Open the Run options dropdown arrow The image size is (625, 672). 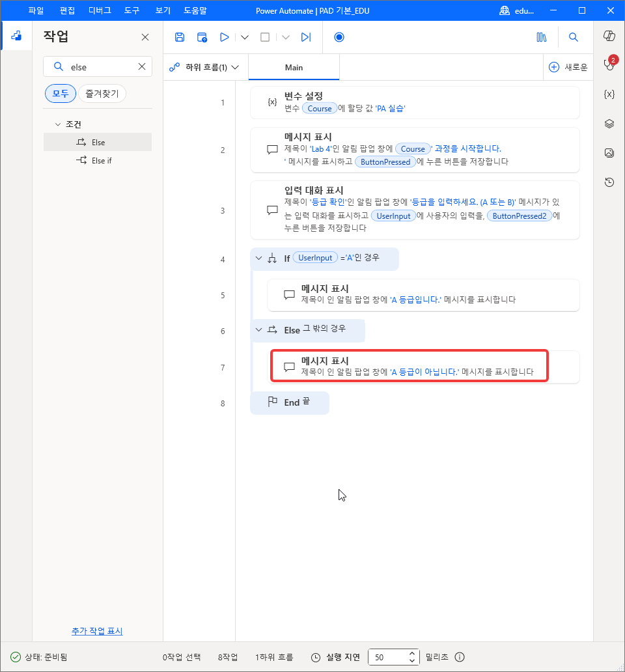[245, 37]
